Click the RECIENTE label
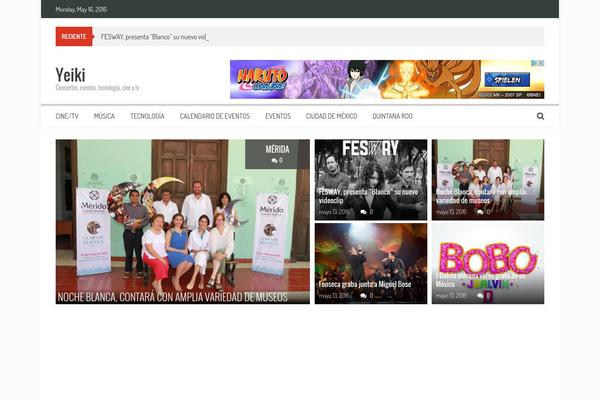Image resolution: width=600 pixels, height=400 pixels. pos(74,36)
